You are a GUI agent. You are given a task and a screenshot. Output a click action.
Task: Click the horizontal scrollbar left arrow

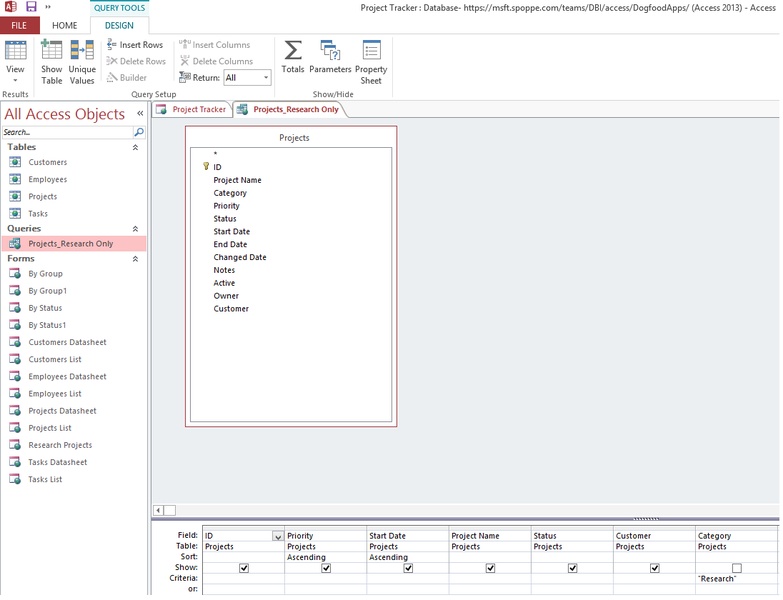click(158, 510)
